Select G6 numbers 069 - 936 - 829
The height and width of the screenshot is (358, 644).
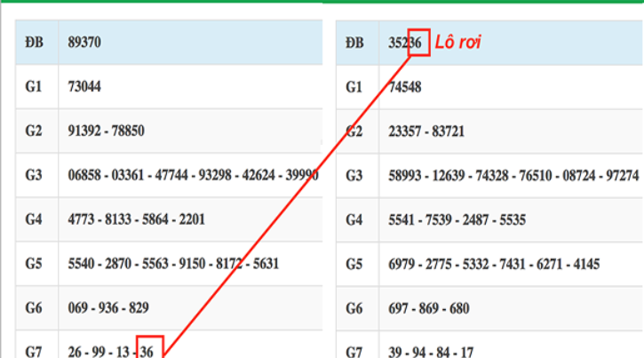pyautogui.click(x=108, y=307)
